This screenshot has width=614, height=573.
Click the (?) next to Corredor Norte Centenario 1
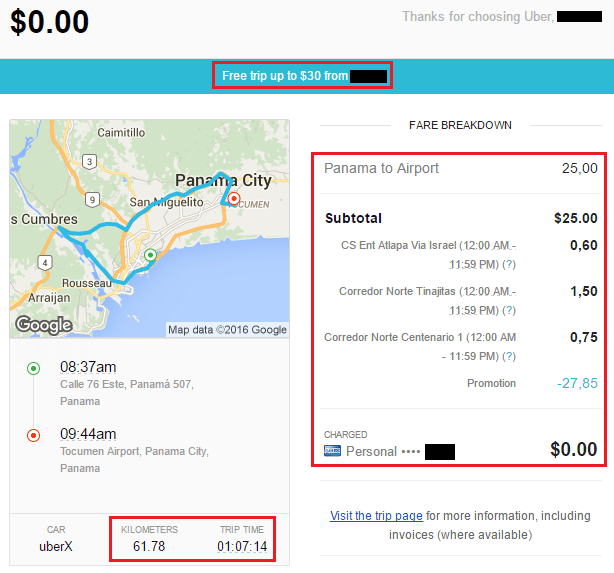coord(509,356)
